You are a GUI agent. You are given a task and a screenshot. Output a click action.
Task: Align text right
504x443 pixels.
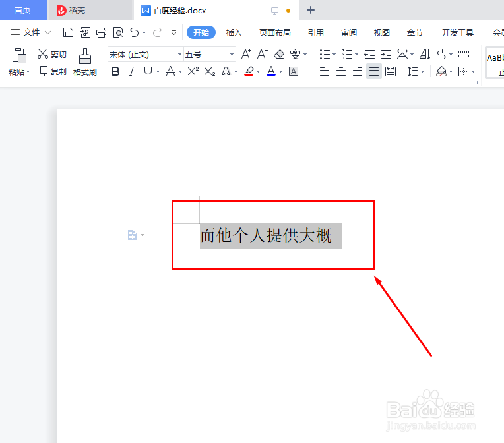point(358,71)
